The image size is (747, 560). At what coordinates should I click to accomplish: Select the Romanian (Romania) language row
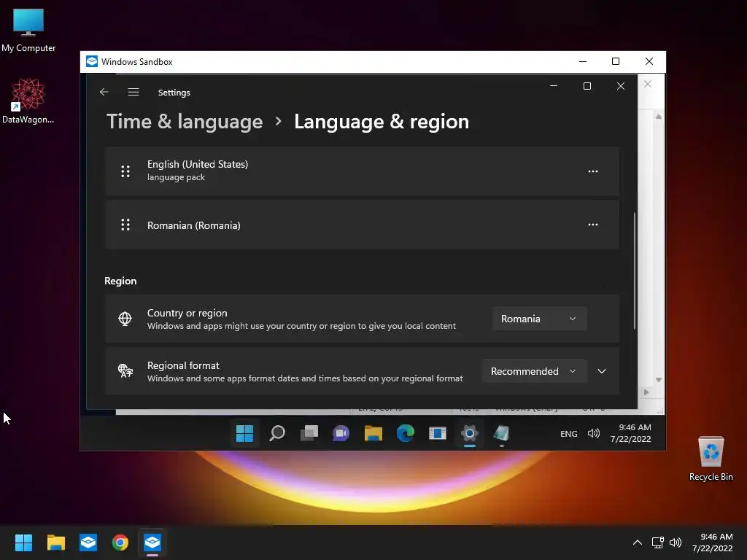[362, 225]
